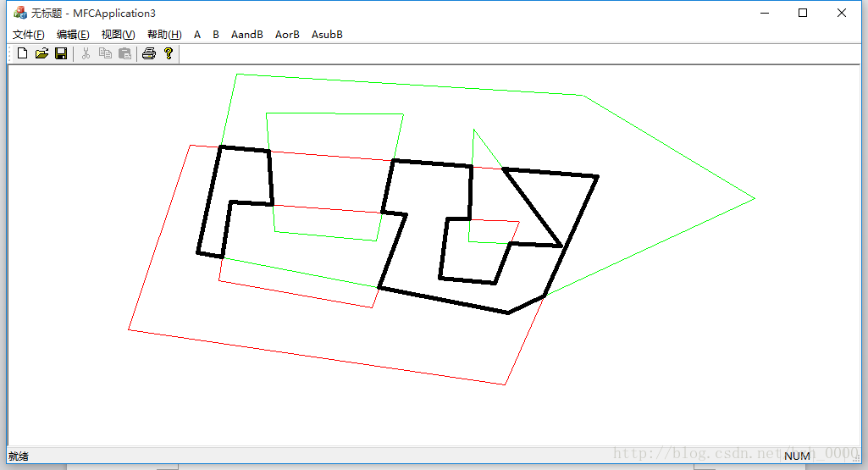Viewport: 868px width, 470px height.
Task: Run the AandB intersection command
Action: coord(247,35)
